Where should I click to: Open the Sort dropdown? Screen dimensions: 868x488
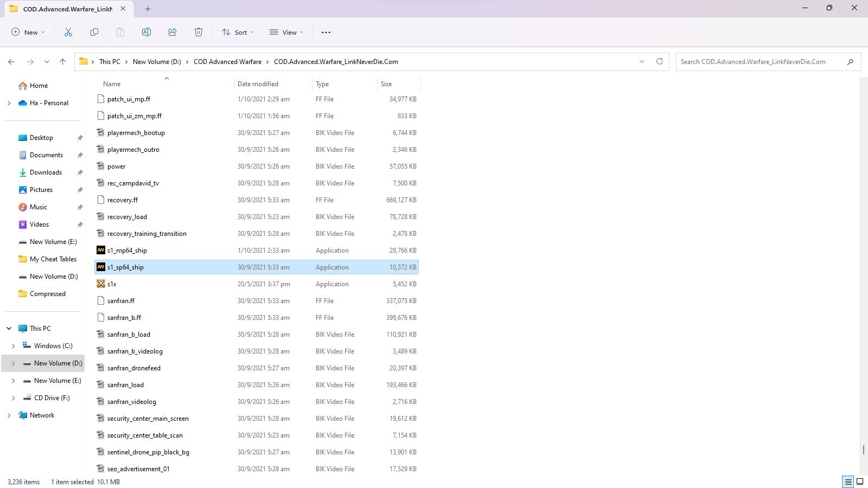[238, 32]
